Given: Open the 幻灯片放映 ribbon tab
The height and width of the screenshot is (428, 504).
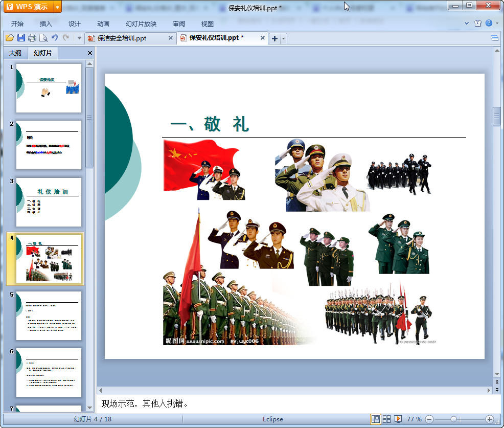Looking at the screenshot, I should coord(141,24).
